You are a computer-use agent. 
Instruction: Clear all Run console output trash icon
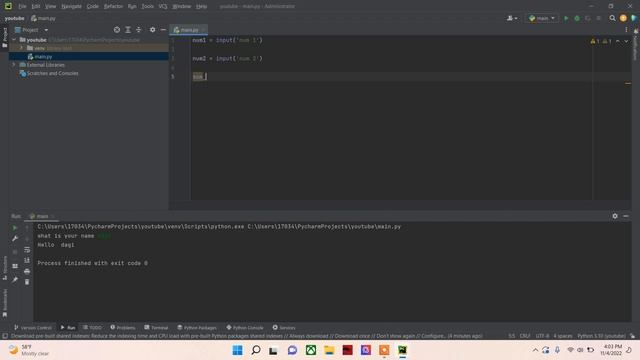click(27, 282)
